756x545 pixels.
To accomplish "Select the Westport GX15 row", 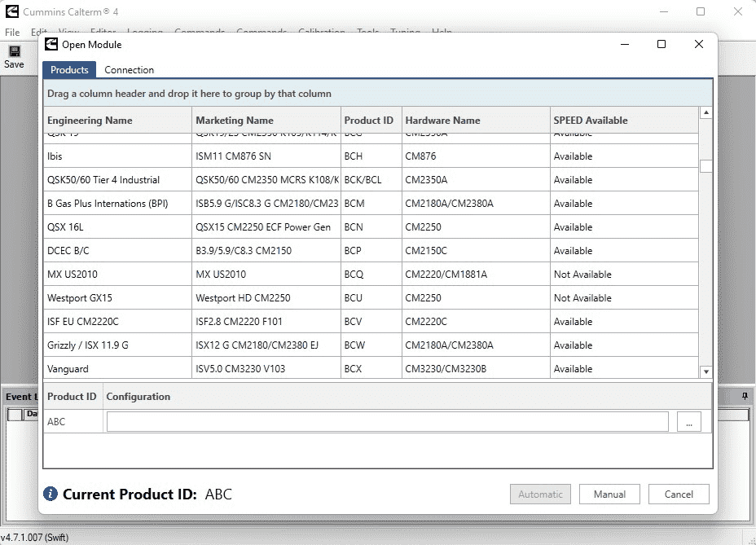I will [371, 297].
